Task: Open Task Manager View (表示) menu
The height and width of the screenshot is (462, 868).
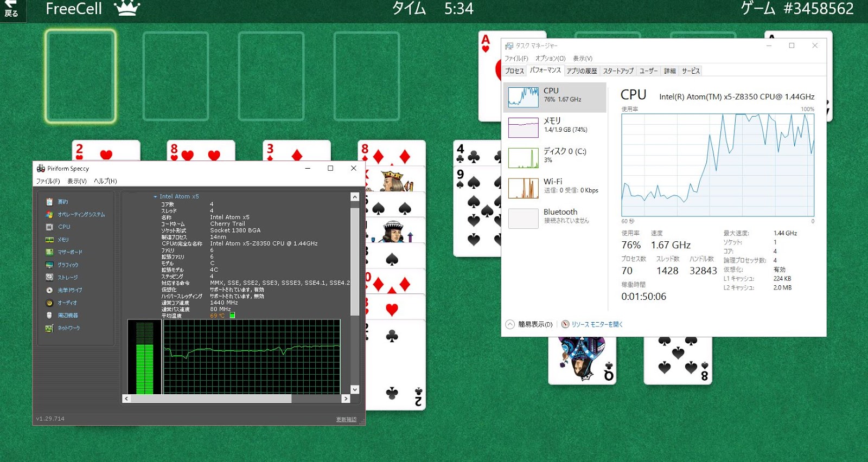Action: click(x=583, y=59)
